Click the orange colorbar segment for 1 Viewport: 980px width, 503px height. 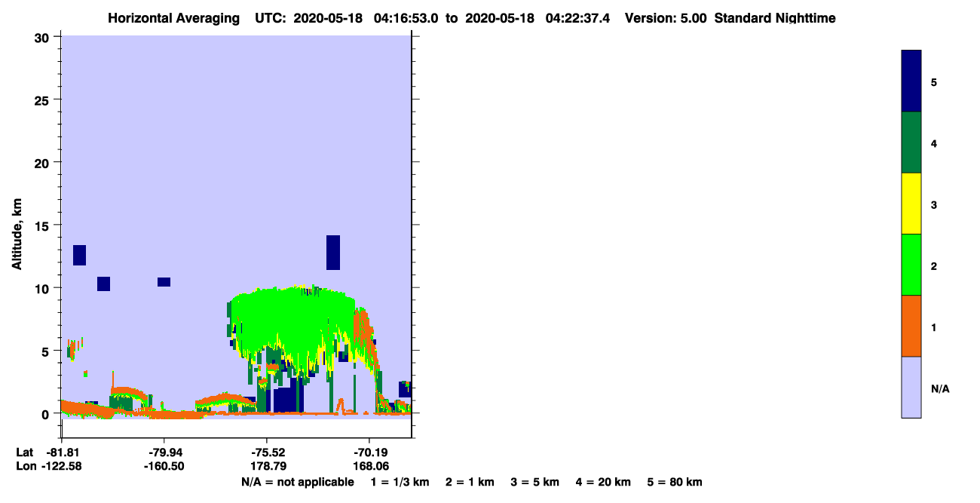pyautogui.click(x=911, y=326)
